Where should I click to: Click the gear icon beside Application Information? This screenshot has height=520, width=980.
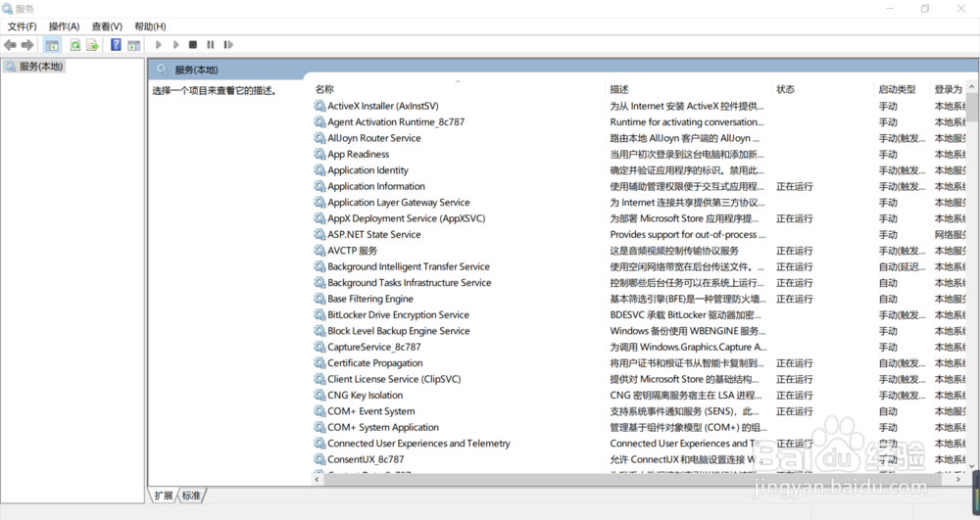(x=319, y=186)
